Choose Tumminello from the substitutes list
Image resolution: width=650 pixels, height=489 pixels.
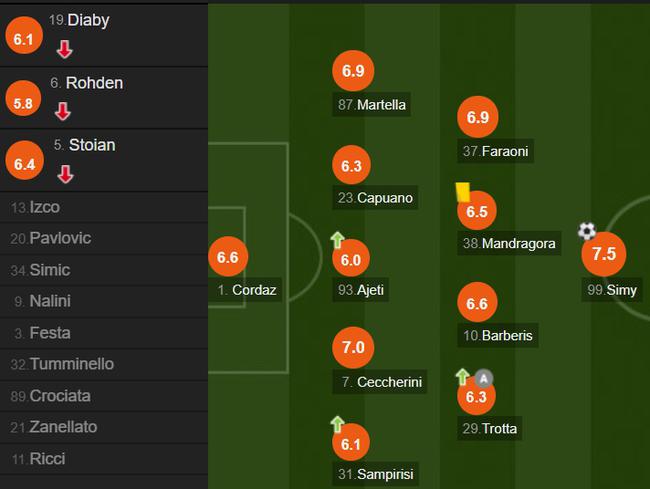(104, 364)
